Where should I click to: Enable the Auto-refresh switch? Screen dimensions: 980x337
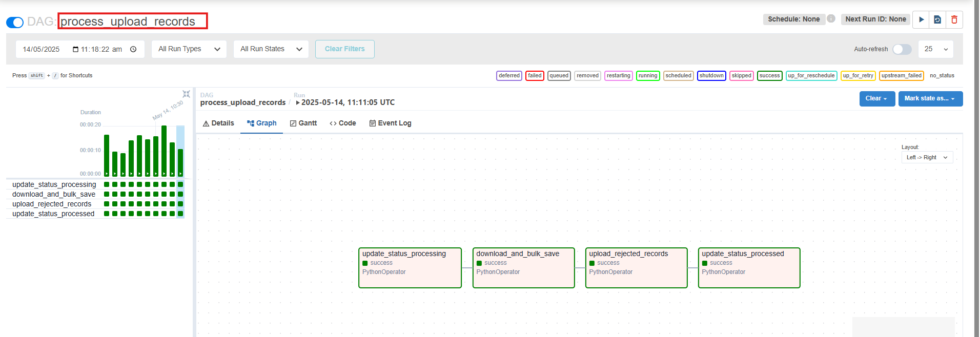click(902, 49)
